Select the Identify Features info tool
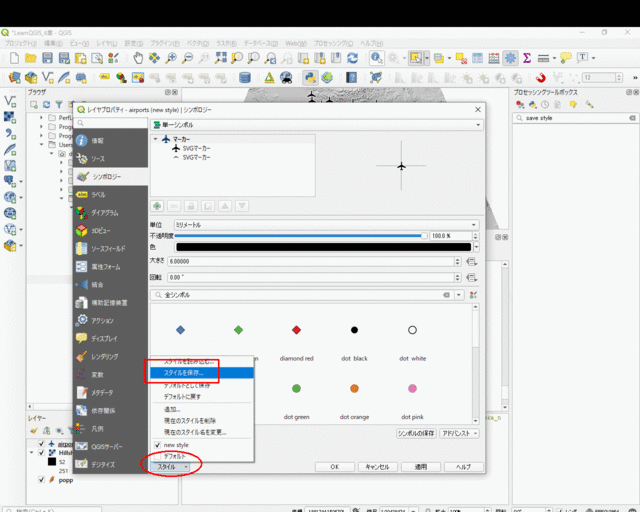The width and height of the screenshot is (640, 512). tap(376, 58)
